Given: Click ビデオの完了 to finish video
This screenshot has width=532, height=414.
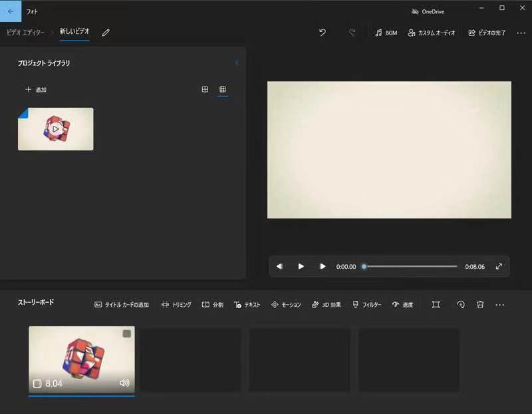Looking at the screenshot, I should click(x=487, y=33).
